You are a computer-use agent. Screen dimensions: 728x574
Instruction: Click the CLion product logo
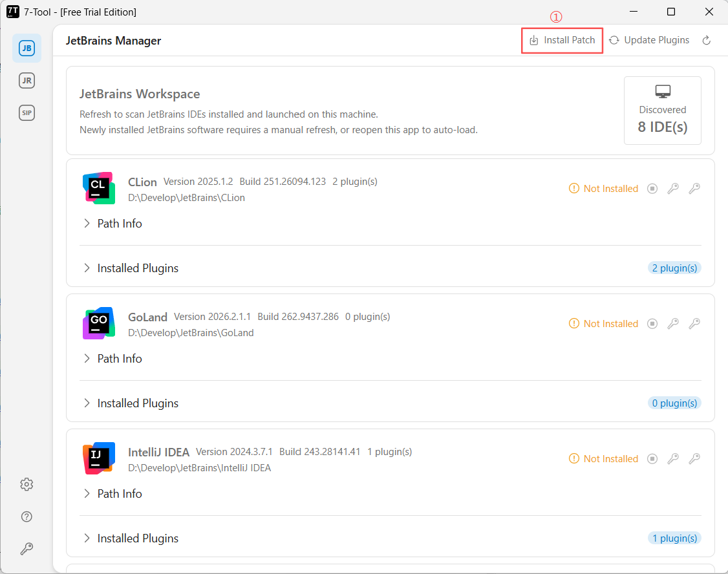(99, 188)
